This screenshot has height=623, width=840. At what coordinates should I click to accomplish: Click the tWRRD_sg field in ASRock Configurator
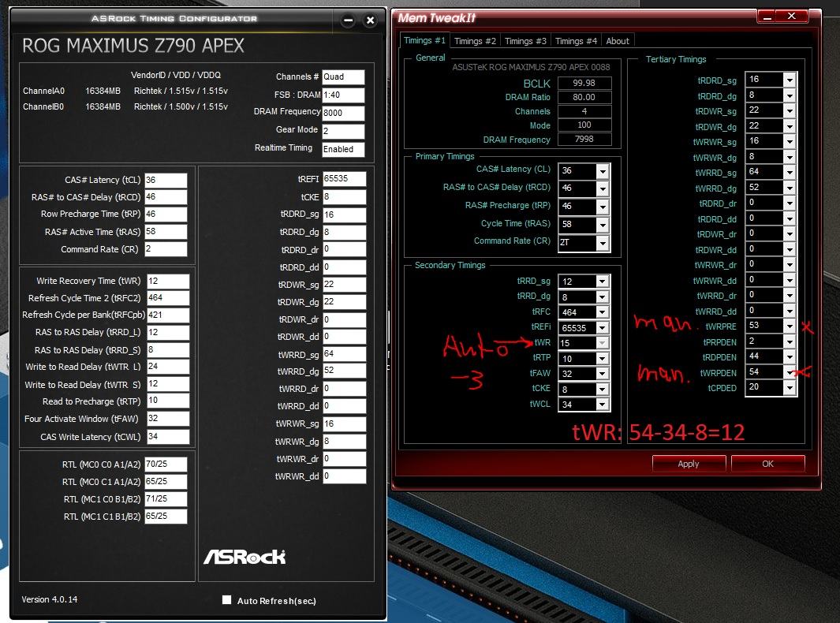[x=344, y=354]
